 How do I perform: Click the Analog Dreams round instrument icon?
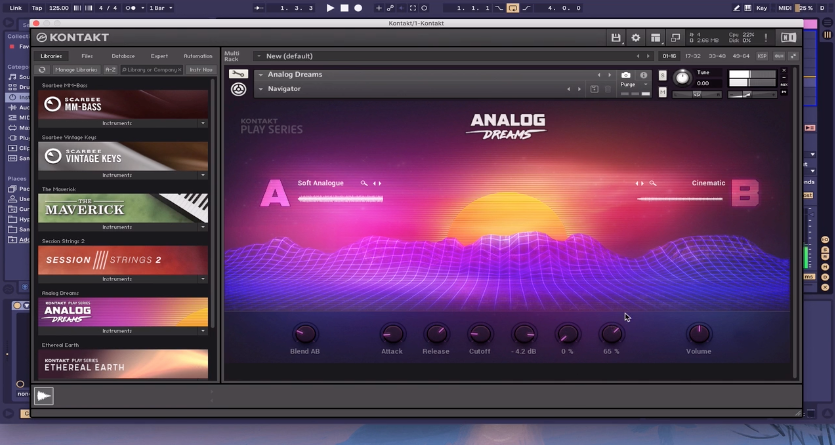[x=238, y=89]
